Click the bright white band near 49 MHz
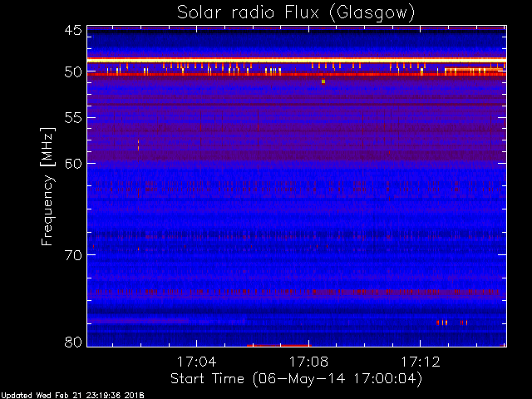The height and width of the screenshot is (399, 532). coord(297,60)
